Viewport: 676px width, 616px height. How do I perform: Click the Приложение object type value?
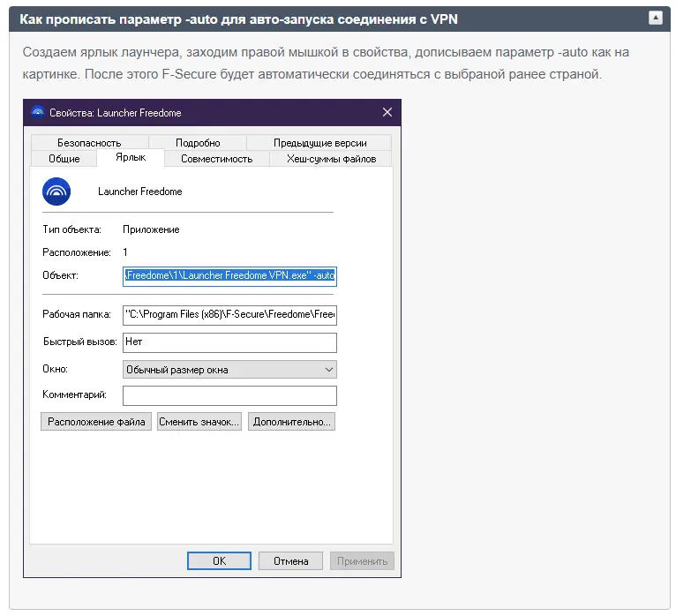pyautogui.click(x=151, y=229)
